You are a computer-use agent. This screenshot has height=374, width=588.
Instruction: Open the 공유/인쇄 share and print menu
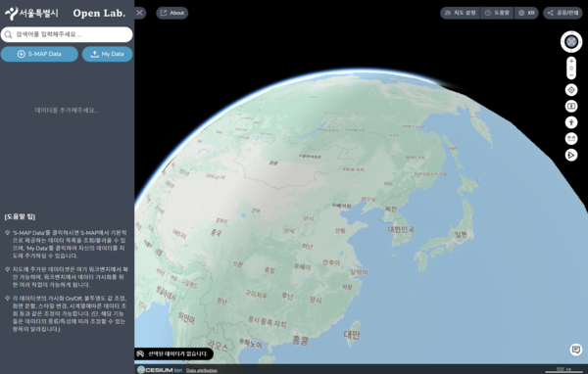click(563, 13)
